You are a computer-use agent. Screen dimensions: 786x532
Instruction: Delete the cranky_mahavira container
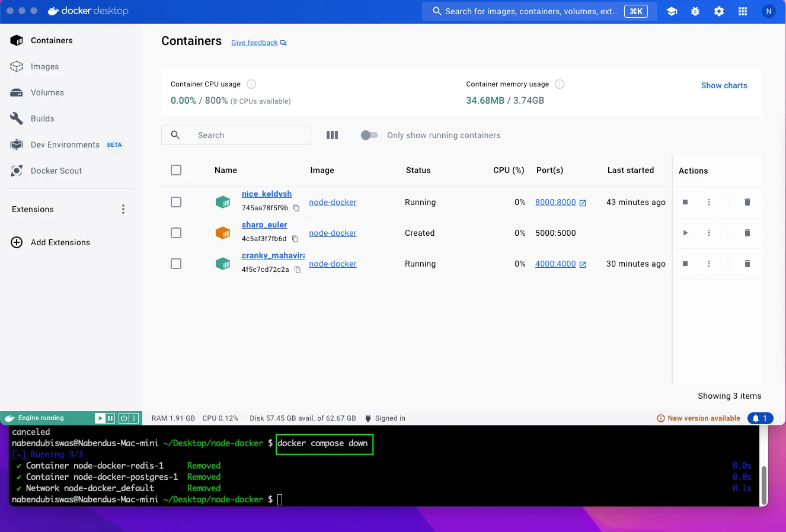pyautogui.click(x=747, y=264)
